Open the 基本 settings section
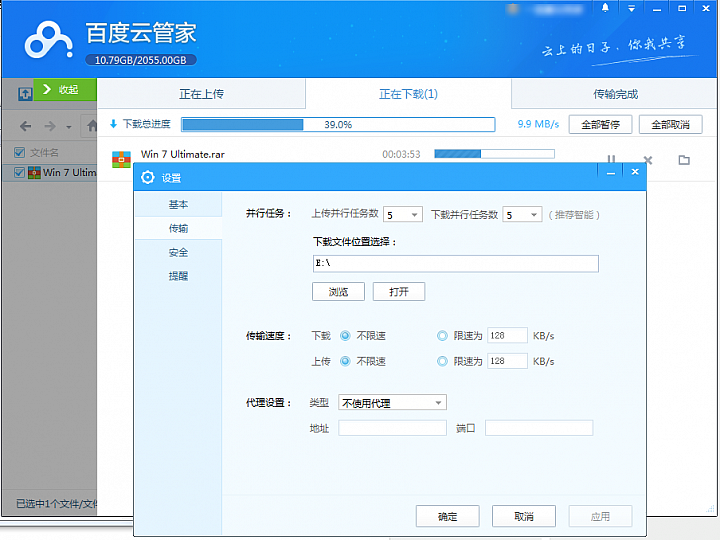 178,204
